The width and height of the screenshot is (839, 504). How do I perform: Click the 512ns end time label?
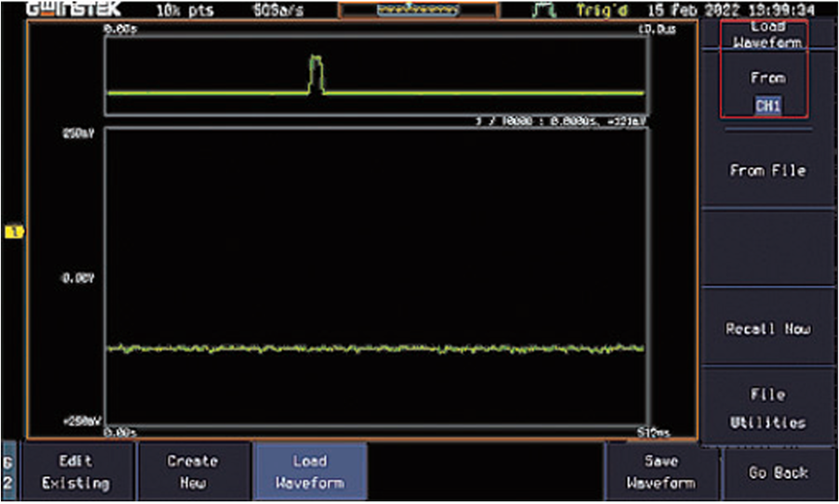click(x=654, y=432)
